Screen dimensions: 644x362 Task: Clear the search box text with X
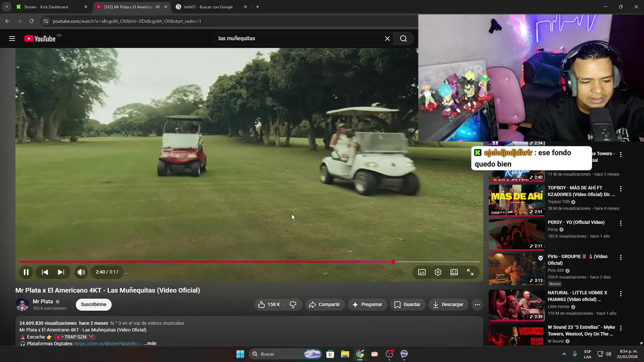[x=387, y=39]
